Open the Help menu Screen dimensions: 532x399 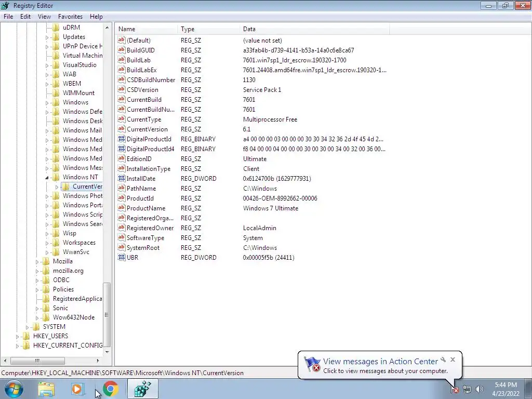(96, 16)
